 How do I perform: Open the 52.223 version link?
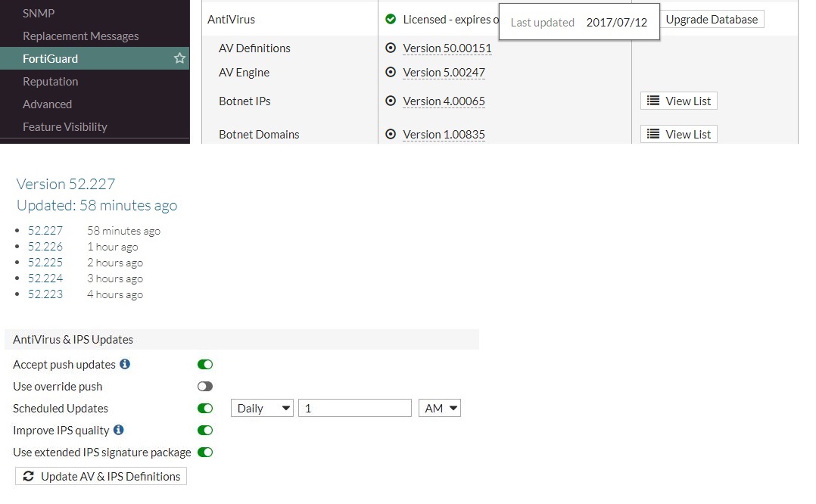point(45,294)
